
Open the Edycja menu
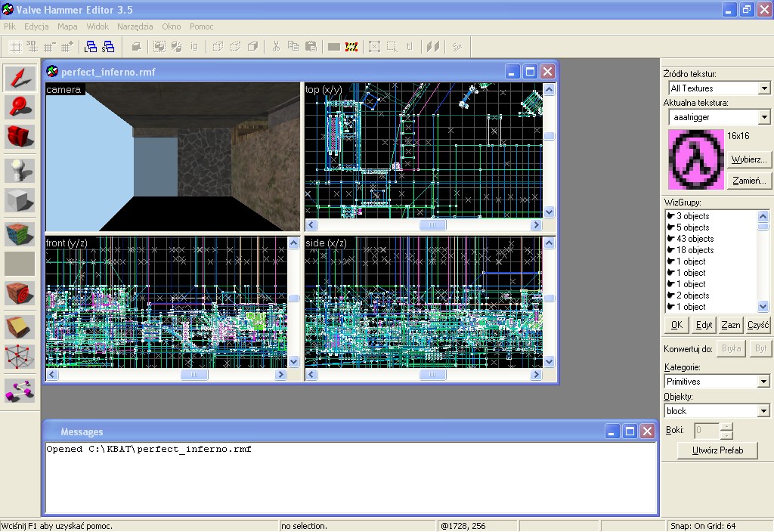[36, 26]
